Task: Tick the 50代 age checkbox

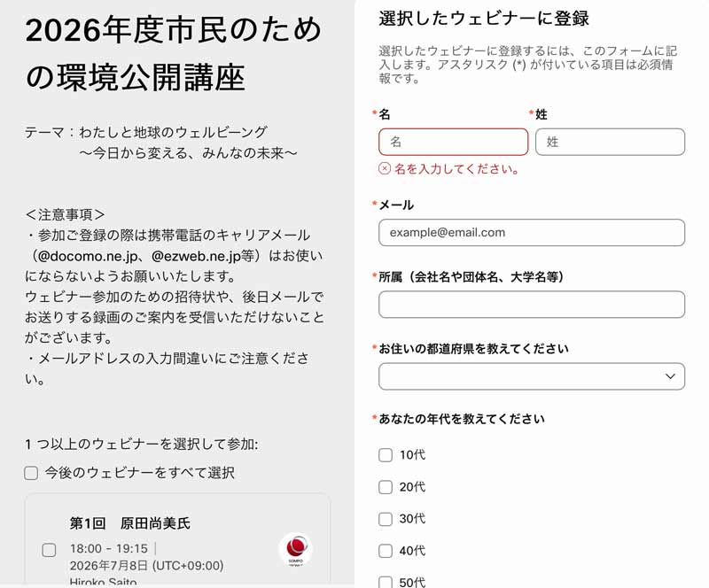Action: coord(386,582)
